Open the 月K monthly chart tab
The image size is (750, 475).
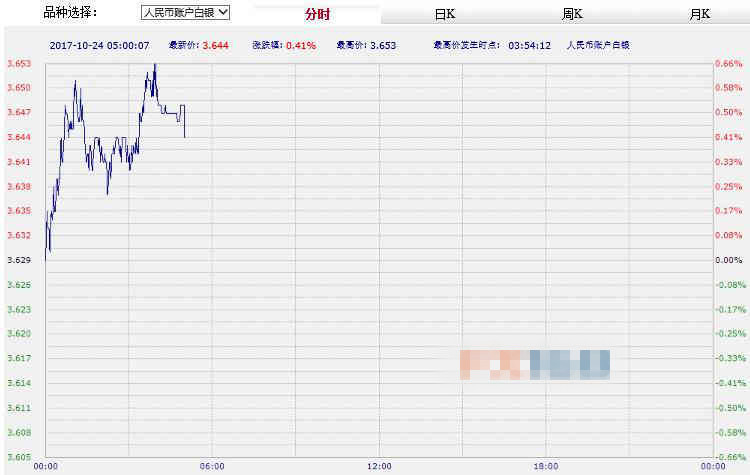click(x=699, y=14)
